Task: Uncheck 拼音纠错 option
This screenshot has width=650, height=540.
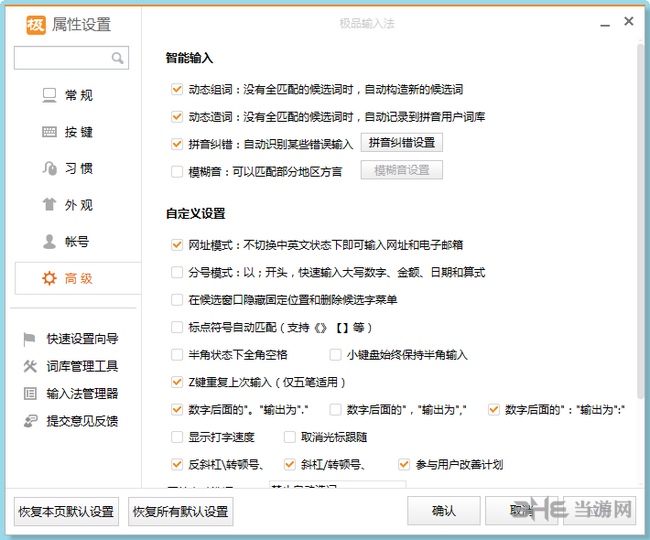Action: [x=177, y=144]
